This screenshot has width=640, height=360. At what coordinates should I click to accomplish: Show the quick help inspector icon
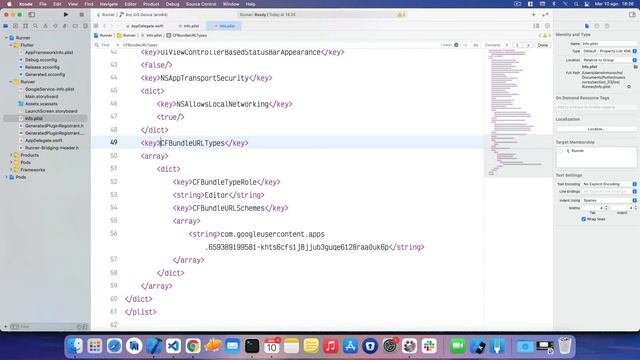[607, 26]
